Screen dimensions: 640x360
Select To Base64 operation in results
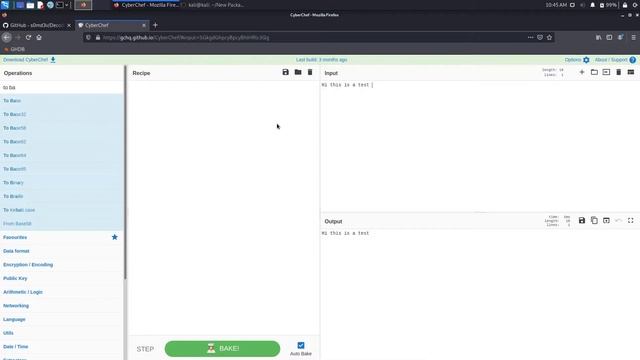[62, 156]
